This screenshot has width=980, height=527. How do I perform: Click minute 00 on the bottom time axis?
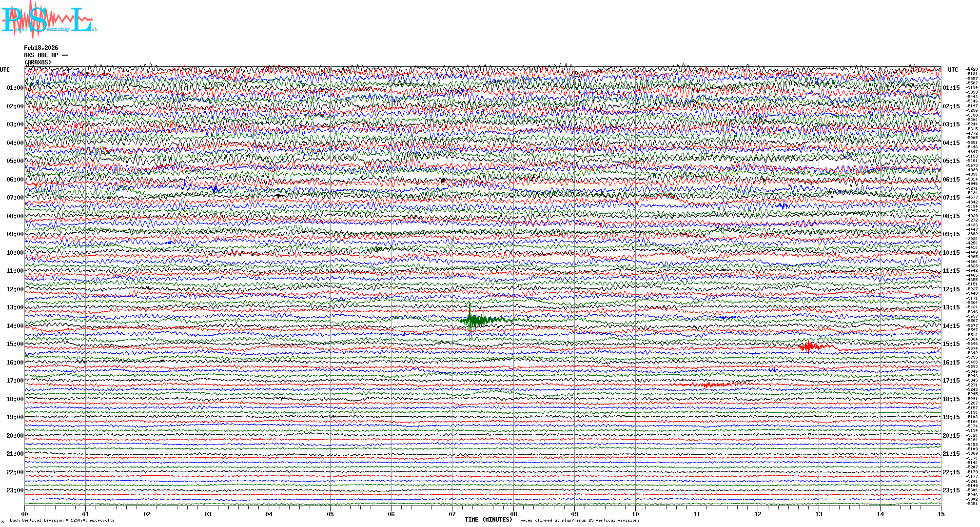[25, 514]
